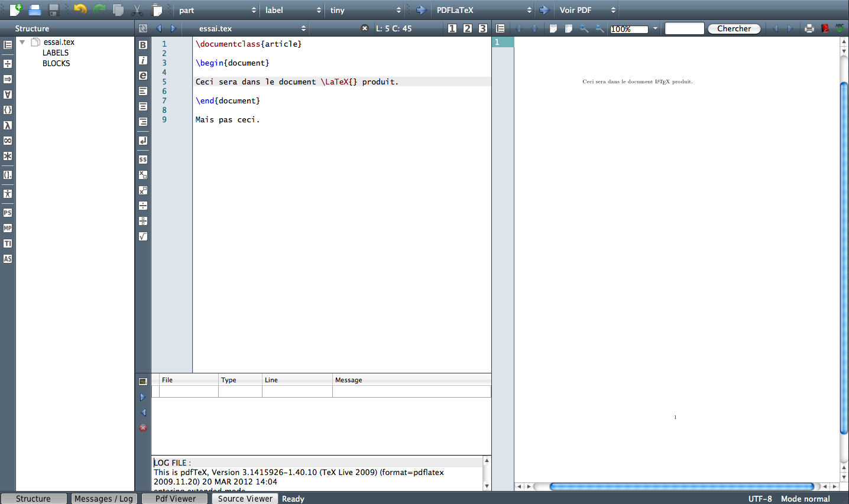Toggle the Messages / Log panel

pos(103,499)
